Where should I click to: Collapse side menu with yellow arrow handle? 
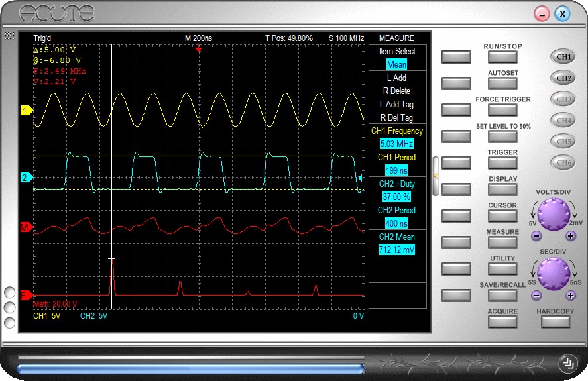436,176
